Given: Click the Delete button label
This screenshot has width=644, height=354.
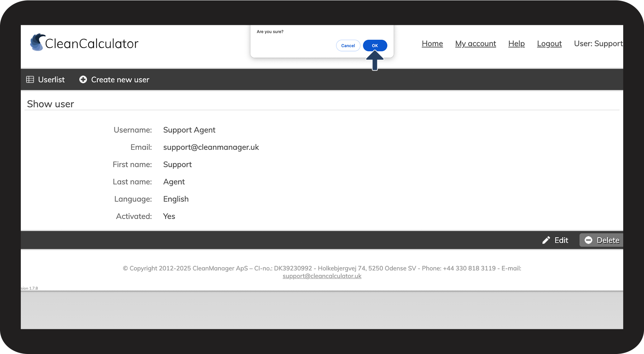Looking at the screenshot, I should [608, 240].
